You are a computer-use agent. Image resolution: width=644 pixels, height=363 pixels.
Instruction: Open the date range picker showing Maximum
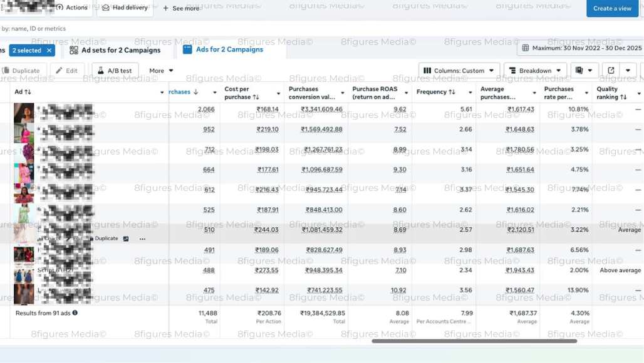pyautogui.click(x=581, y=48)
